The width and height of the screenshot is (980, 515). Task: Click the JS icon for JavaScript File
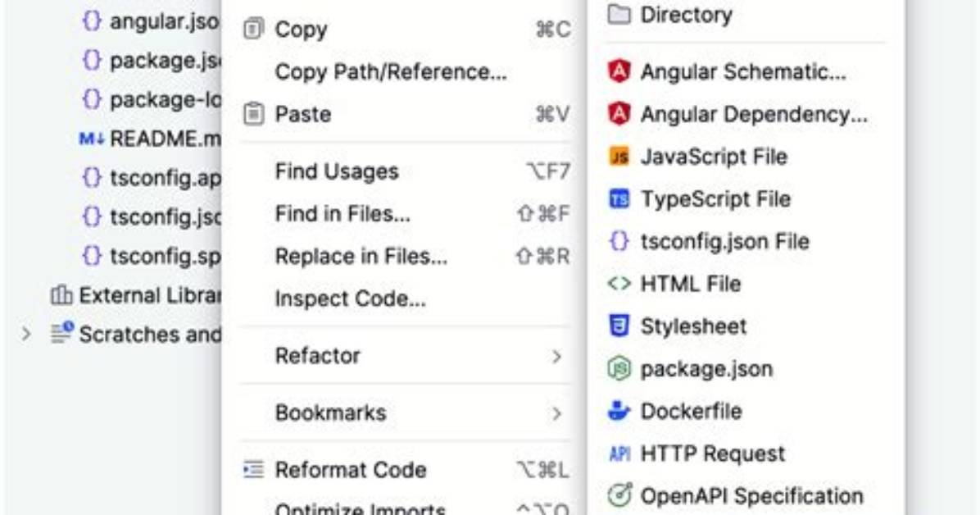pos(619,157)
